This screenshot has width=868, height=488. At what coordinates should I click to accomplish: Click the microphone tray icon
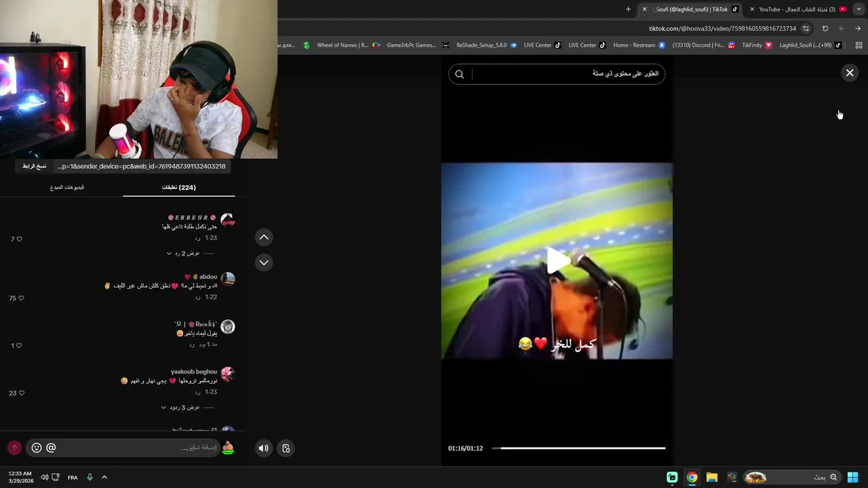pos(90,477)
